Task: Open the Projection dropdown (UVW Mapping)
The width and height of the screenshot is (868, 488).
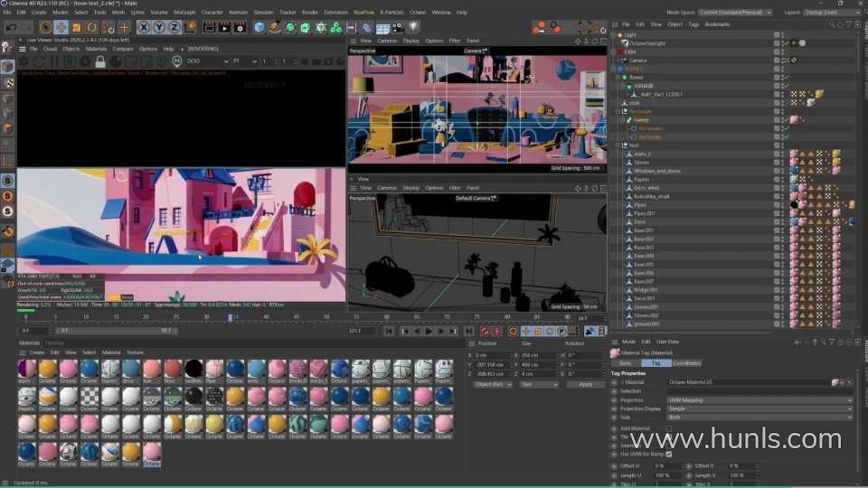Action: pos(759,399)
